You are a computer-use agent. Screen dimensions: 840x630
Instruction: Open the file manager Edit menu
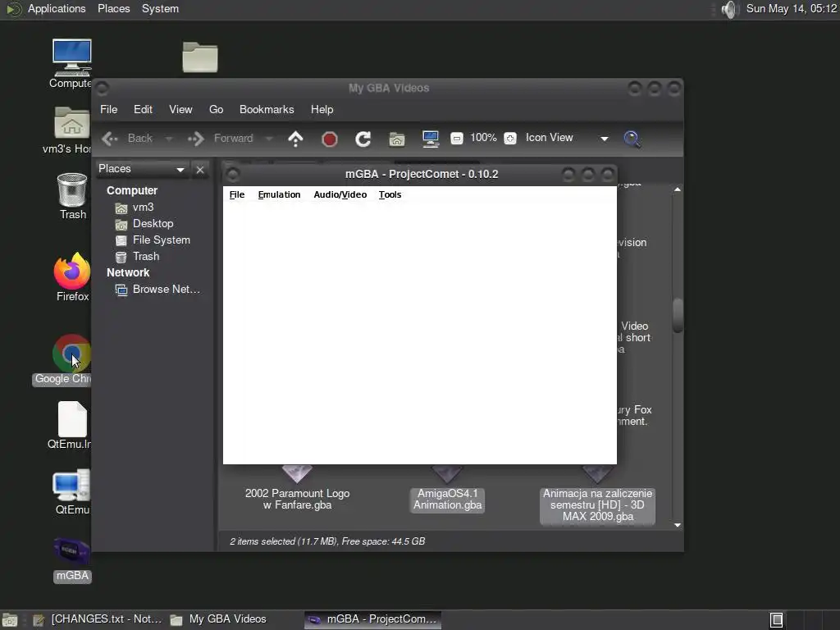143,109
